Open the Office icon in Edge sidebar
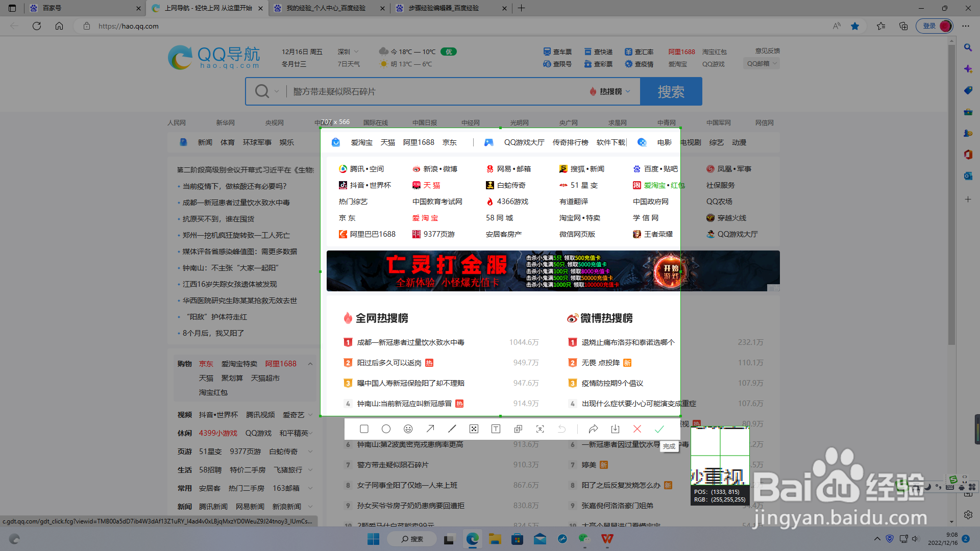The width and height of the screenshot is (980, 551). point(968,155)
